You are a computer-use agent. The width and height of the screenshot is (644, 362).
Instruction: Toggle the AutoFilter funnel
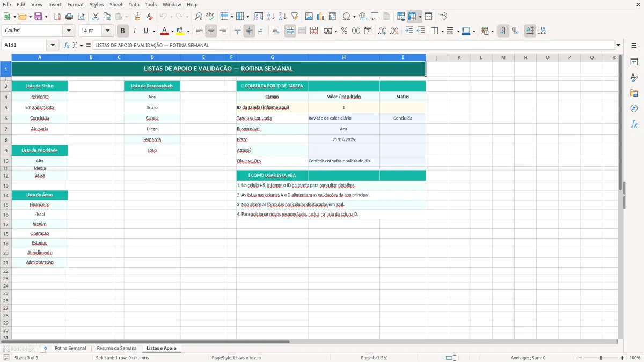295,17
